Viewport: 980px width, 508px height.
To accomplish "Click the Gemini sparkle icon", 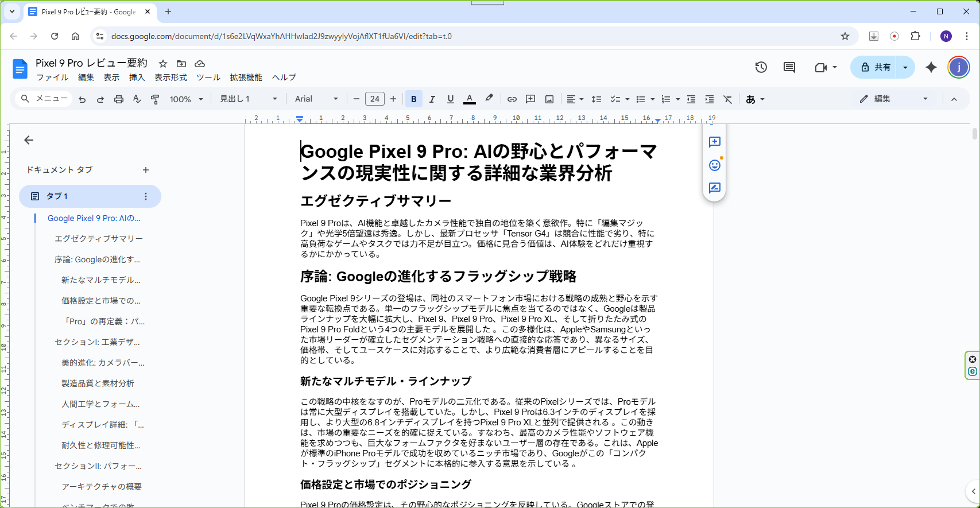I will coord(931,67).
